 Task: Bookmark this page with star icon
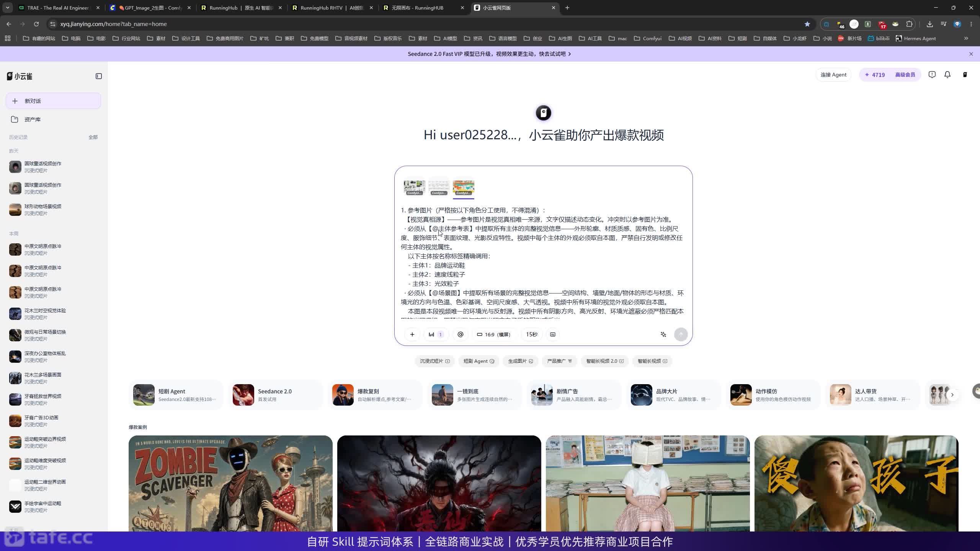pyautogui.click(x=807, y=24)
